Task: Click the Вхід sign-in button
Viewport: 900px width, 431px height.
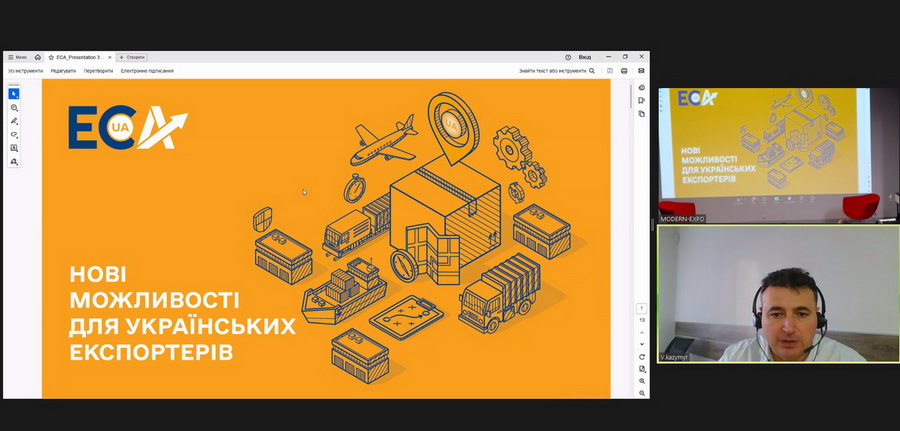Action: click(585, 57)
